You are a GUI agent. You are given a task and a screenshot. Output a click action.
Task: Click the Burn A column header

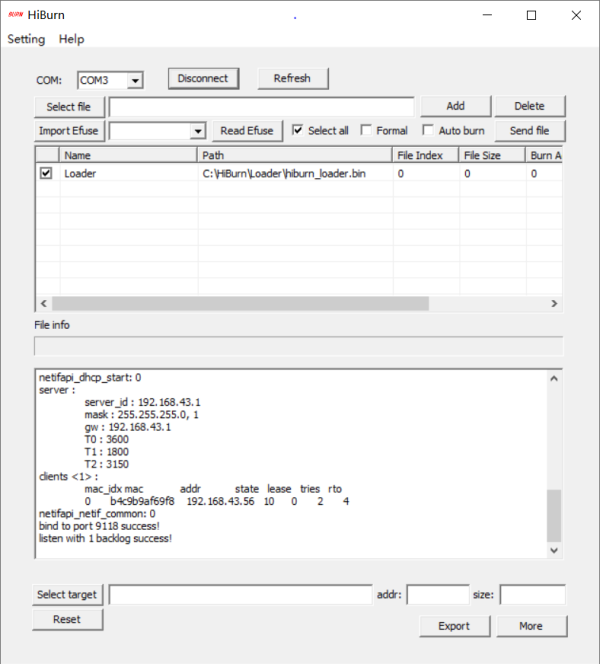544,155
